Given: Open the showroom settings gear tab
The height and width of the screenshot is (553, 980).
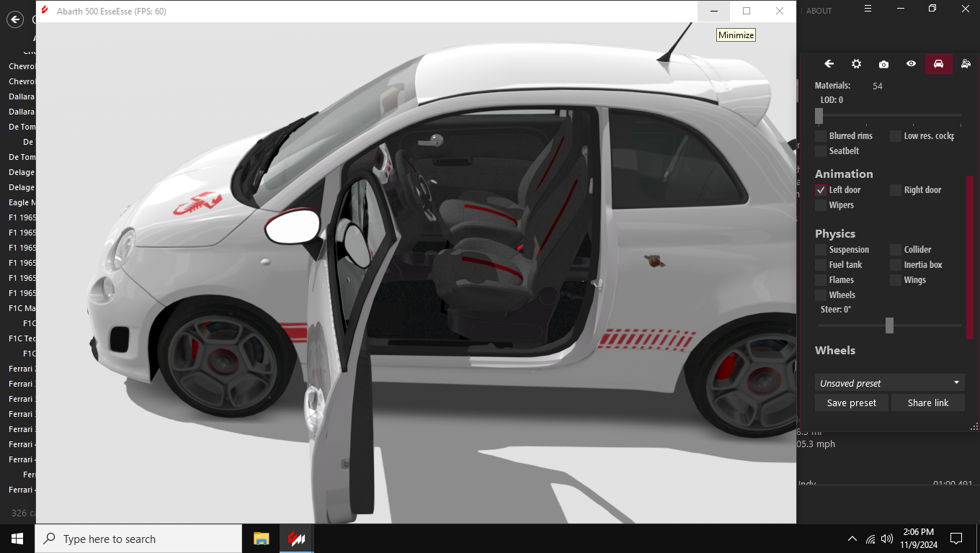Looking at the screenshot, I should point(856,64).
